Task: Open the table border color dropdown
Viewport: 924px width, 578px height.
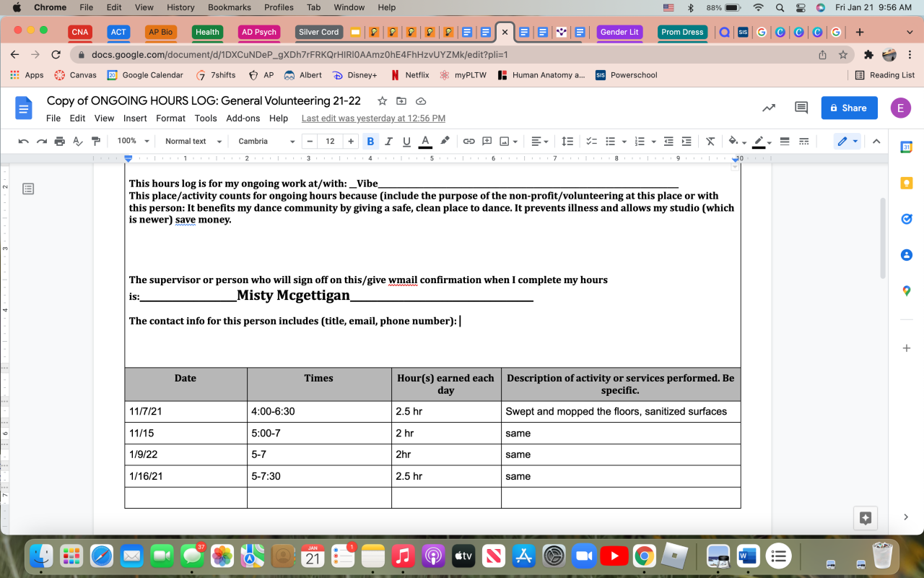Action: coord(762,141)
